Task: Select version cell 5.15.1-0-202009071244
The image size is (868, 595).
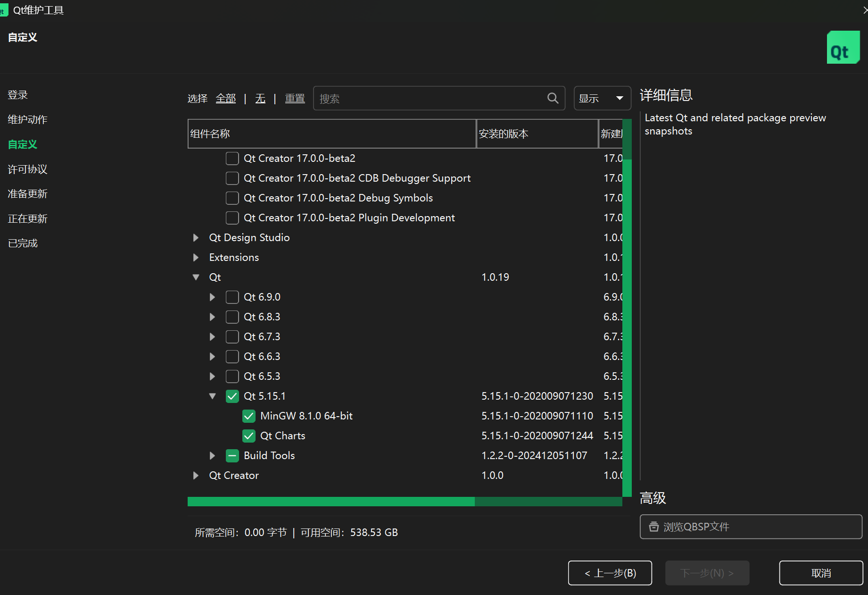Action: (x=537, y=436)
